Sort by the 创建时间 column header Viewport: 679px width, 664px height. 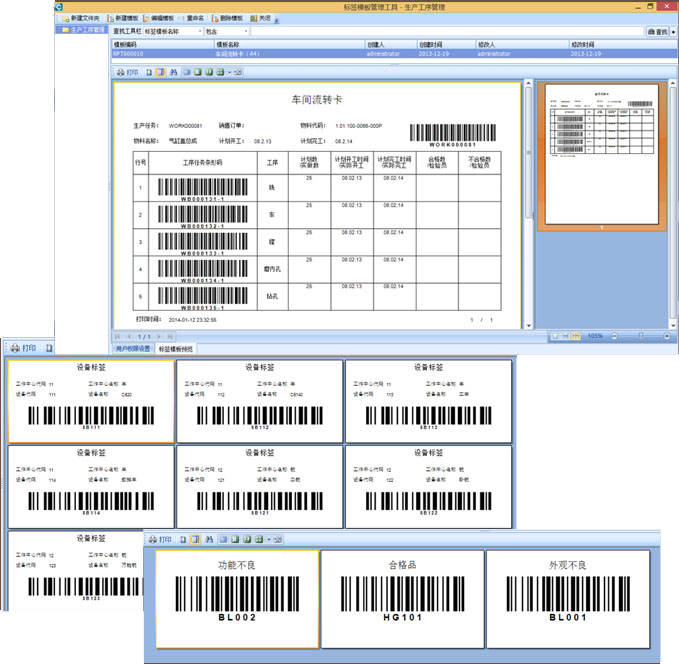(446, 45)
